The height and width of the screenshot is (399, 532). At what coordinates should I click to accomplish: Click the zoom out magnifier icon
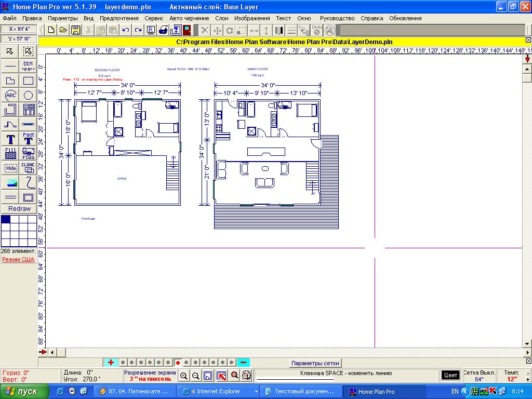(195, 376)
